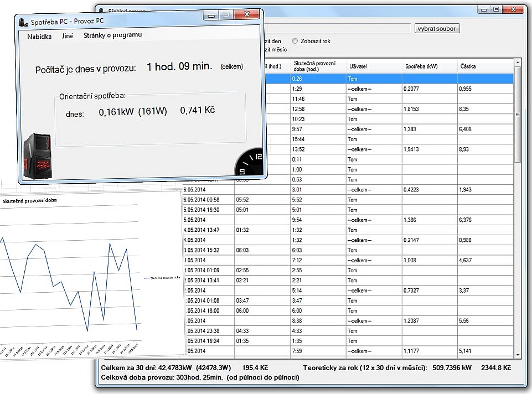Click the 2344,8 Kč yearly total
Viewport: 532px width, 394px height.
[496, 367]
